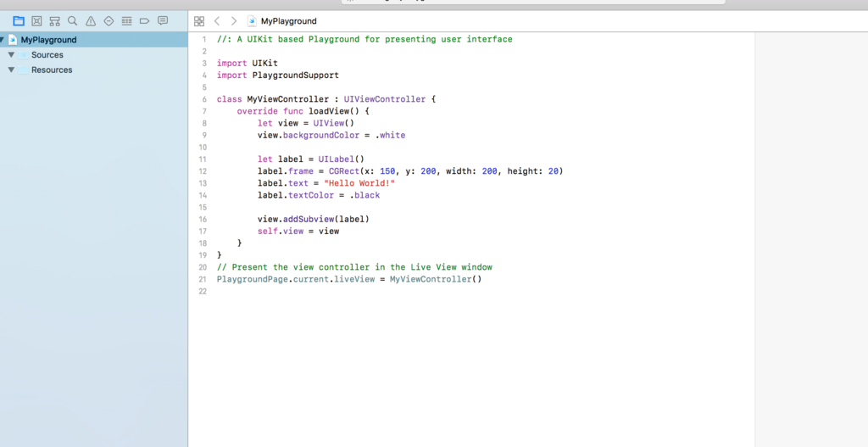Screen dimensions: 868x447
Task: Open the Source Control navigator
Action: (36, 21)
